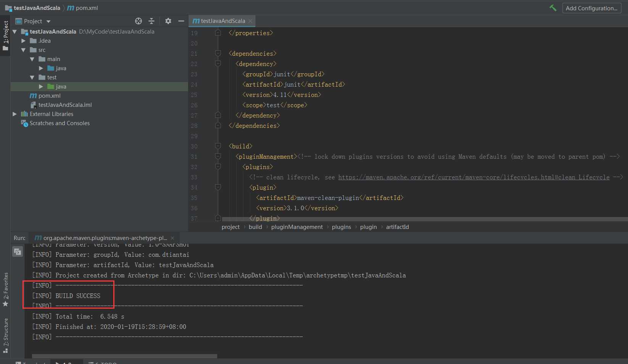The height and width of the screenshot is (364, 628).
Task: Close the maven-archetype run tab
Action: 172,238
